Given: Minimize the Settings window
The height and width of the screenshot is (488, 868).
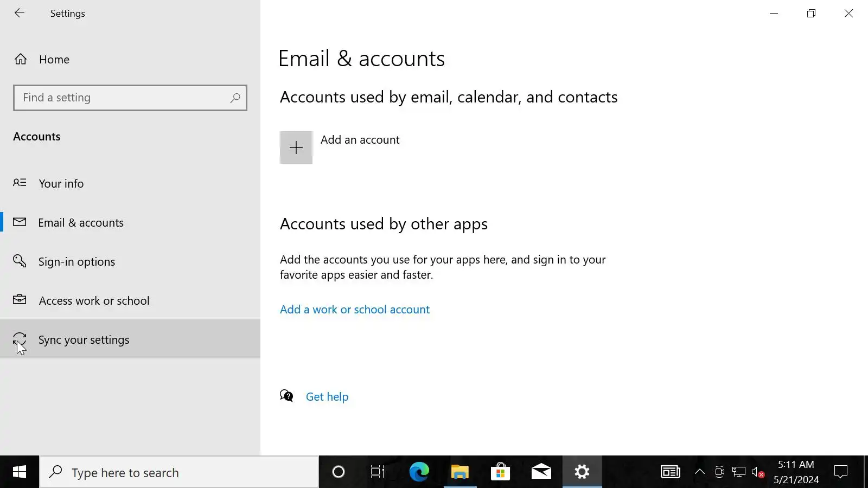Looking at the screenshot, I should coord(774,13).
